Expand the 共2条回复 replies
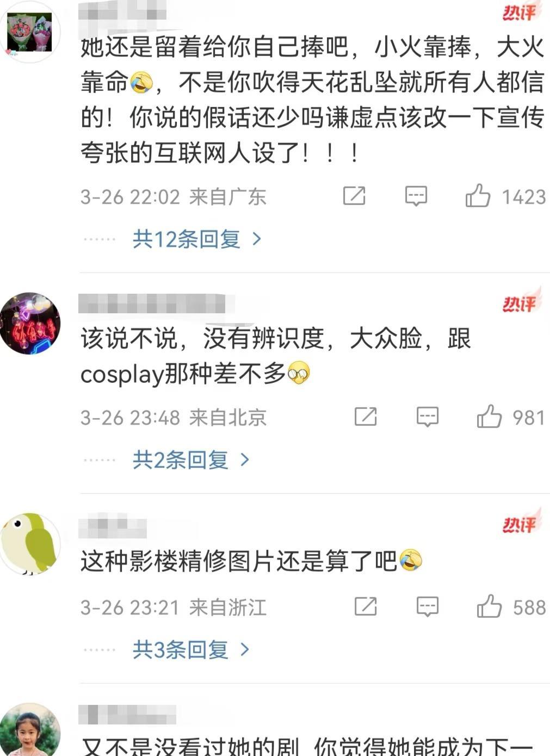 [191, 460]
